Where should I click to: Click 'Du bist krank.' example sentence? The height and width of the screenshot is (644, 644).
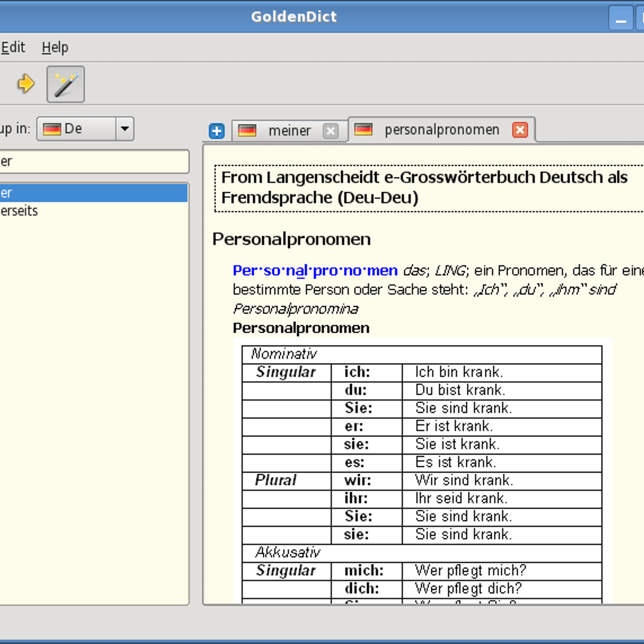(x=460, y=390)
